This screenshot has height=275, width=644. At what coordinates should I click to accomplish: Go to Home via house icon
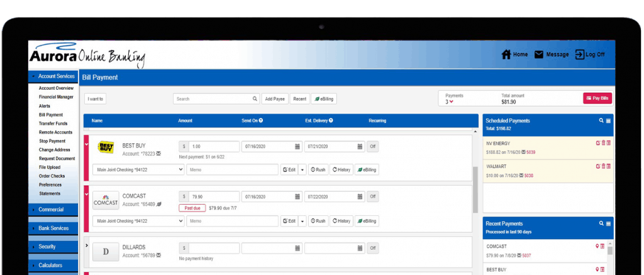click(506, 55)
